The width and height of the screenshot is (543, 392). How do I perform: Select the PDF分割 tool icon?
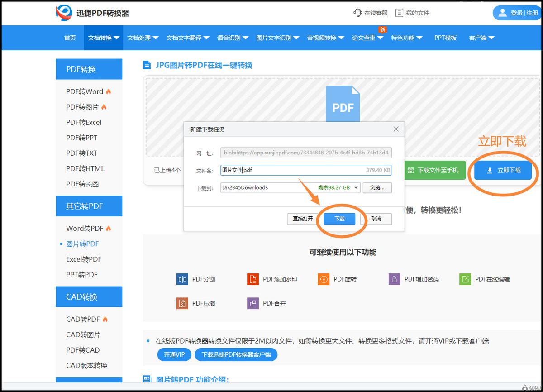[x=182, y=279]
